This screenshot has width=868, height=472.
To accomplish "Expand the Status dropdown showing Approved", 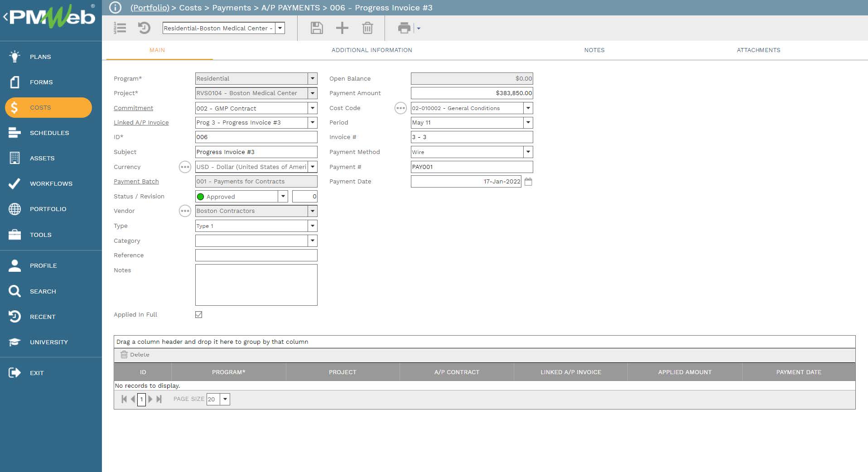I will [x=283, y=196].
